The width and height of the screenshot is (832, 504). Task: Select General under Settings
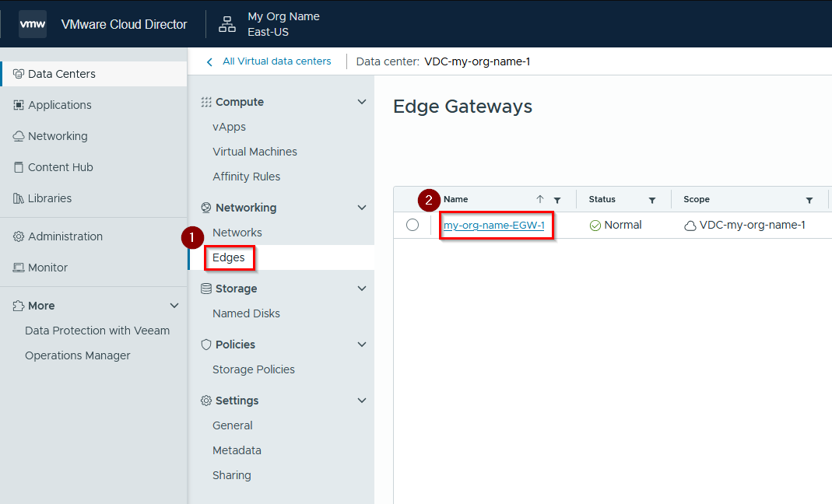[233, 425]
